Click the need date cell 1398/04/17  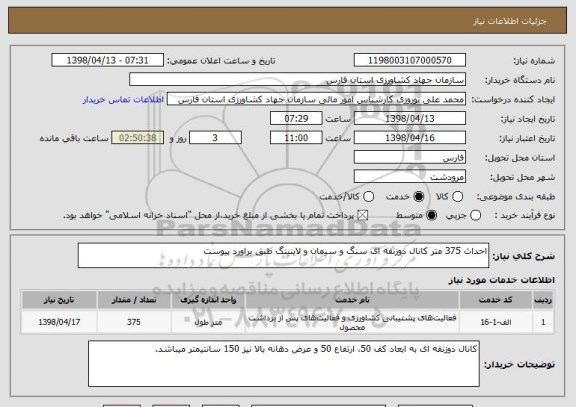(59, 322)
